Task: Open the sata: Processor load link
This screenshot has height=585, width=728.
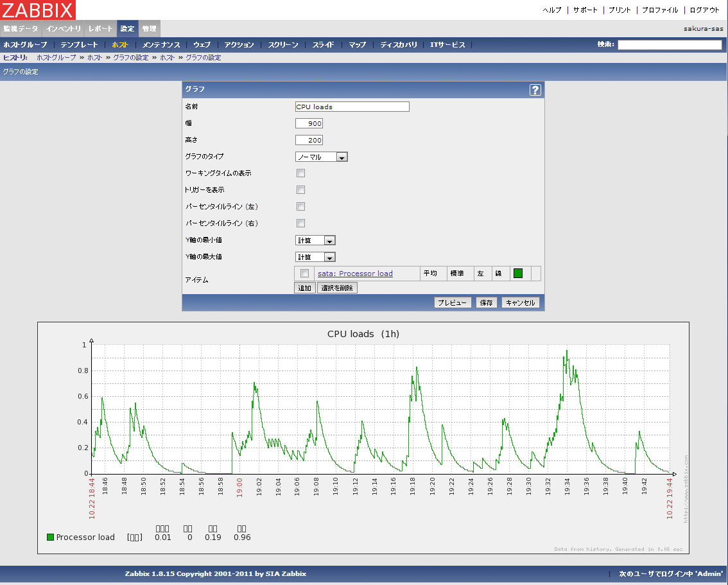Action: tap(355, 274)
